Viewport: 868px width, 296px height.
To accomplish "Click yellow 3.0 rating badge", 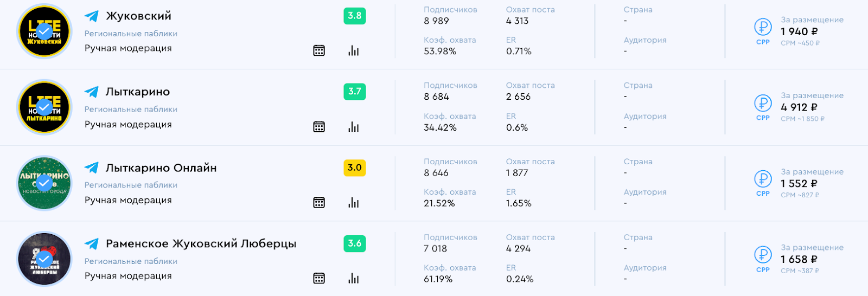I will [355, 168].
